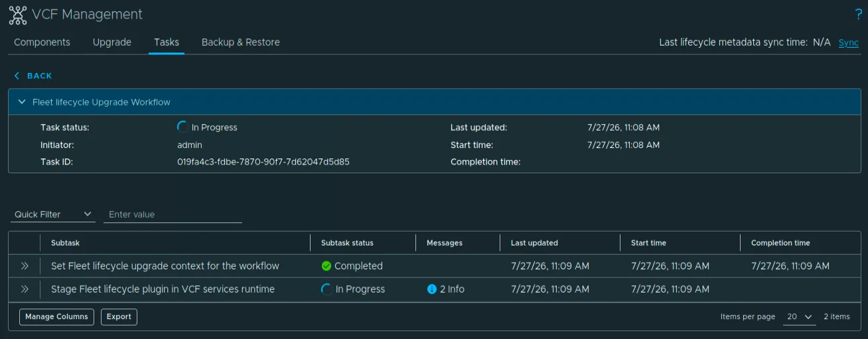Select the Task ID value 019fa4c3-fdbe-7870-90f7-7d62047d5d85
Viewport: 868px width, 339px height.
tap(263, 161)
